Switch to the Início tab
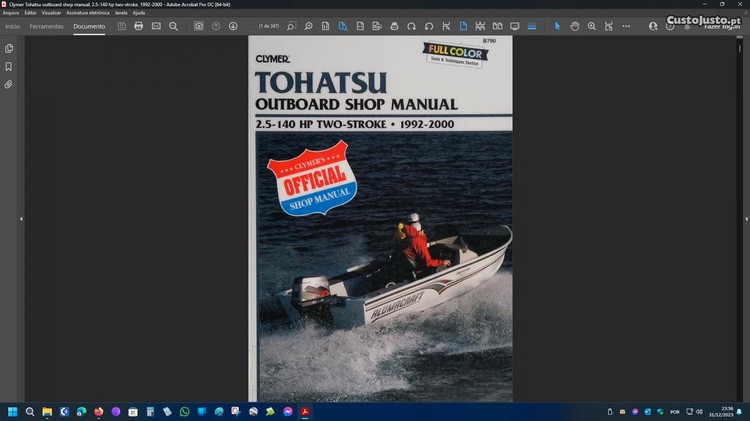 pos(13,26)
